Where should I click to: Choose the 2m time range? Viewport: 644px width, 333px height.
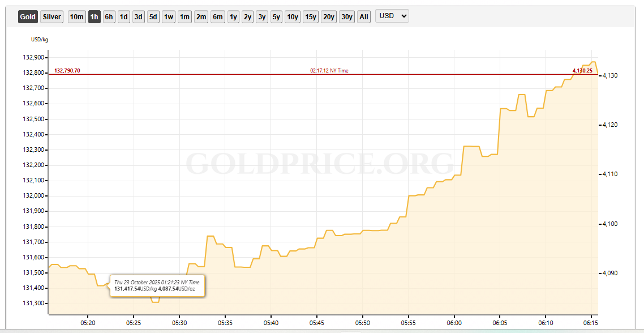pyautogui.click(x=201, y=17)
